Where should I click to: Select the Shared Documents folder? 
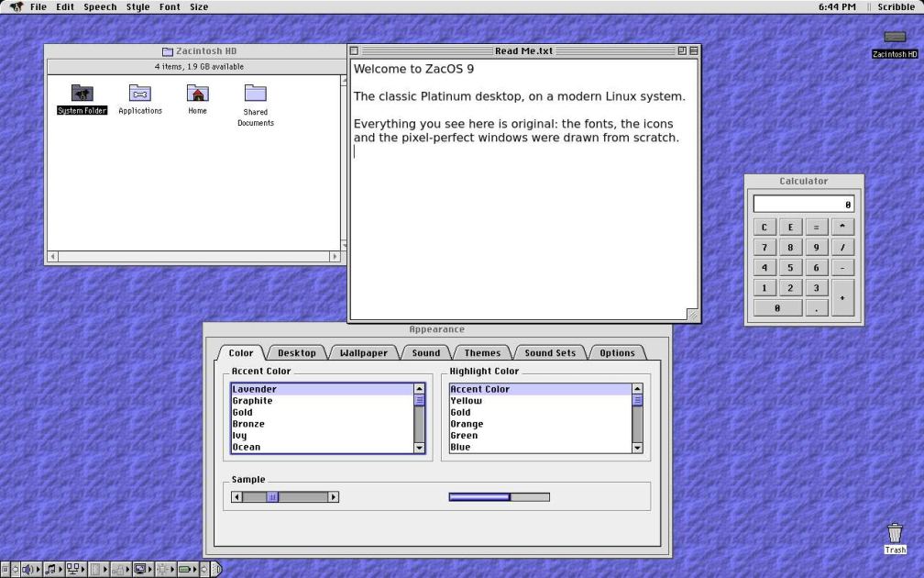coord(255,105)
